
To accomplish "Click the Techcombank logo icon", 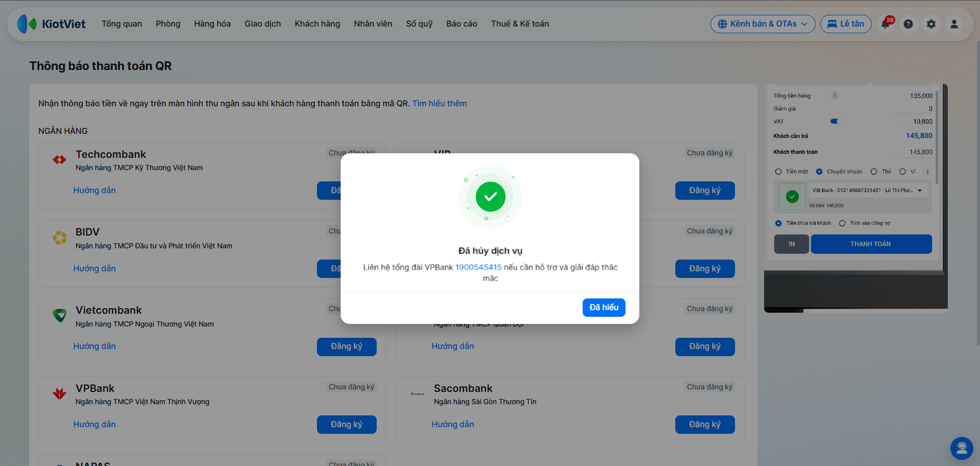I will pyautogui.click(x=60, y=160).
